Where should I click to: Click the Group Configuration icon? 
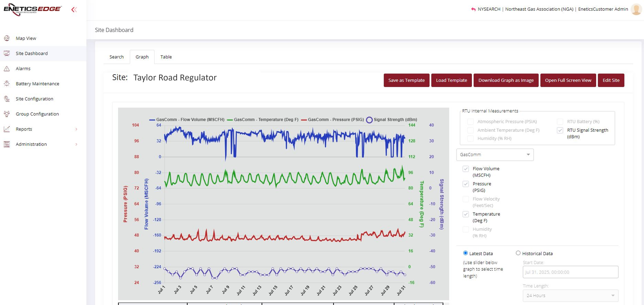click(x=7, y=114)
